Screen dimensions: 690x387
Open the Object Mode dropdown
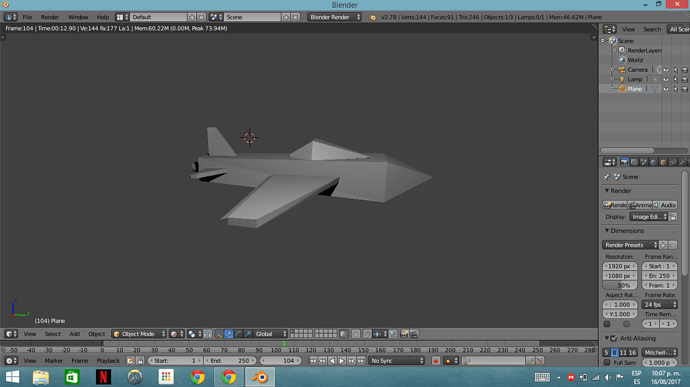tap(139, 334)
